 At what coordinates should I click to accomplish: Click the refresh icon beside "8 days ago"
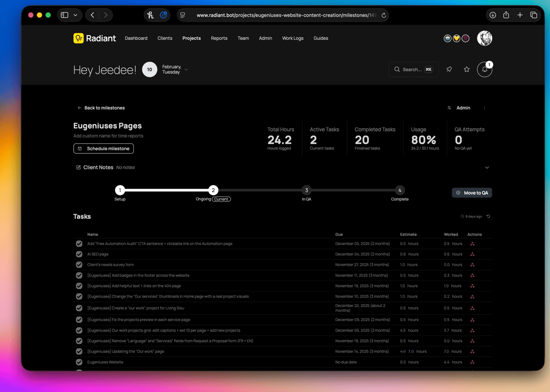point(489,217)
